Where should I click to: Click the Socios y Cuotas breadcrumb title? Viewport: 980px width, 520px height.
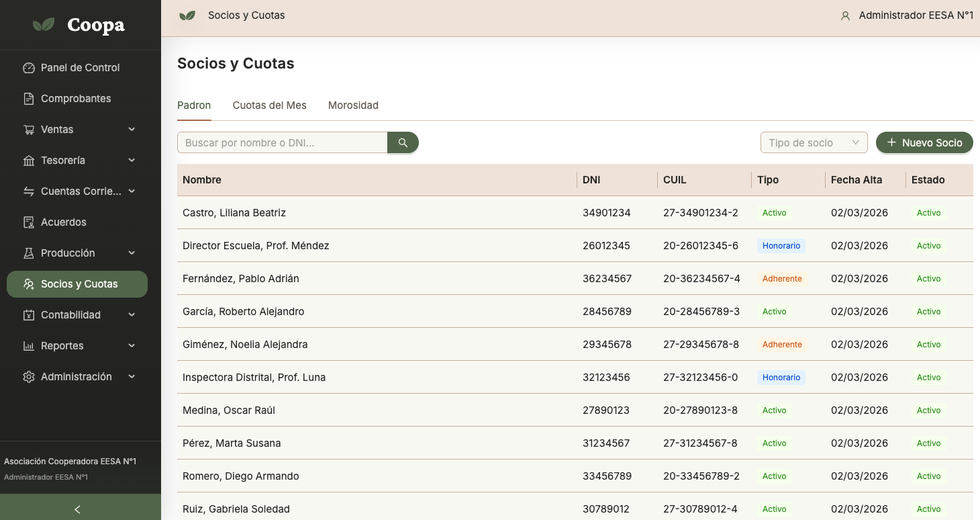246,15
